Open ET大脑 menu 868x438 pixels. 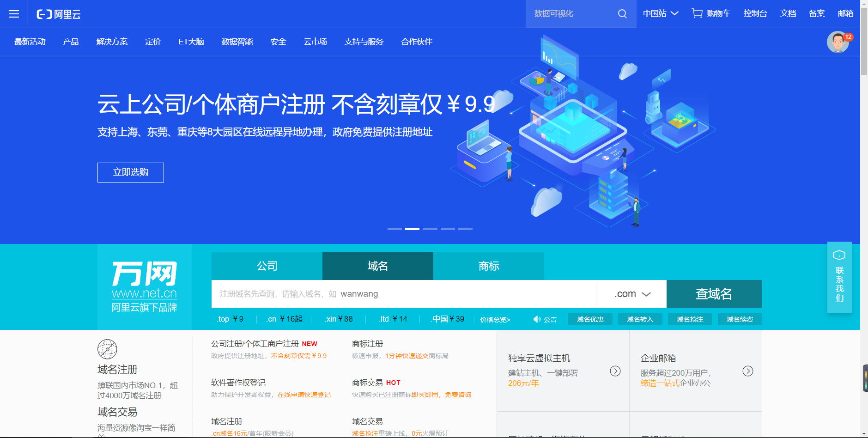[191, 42]
